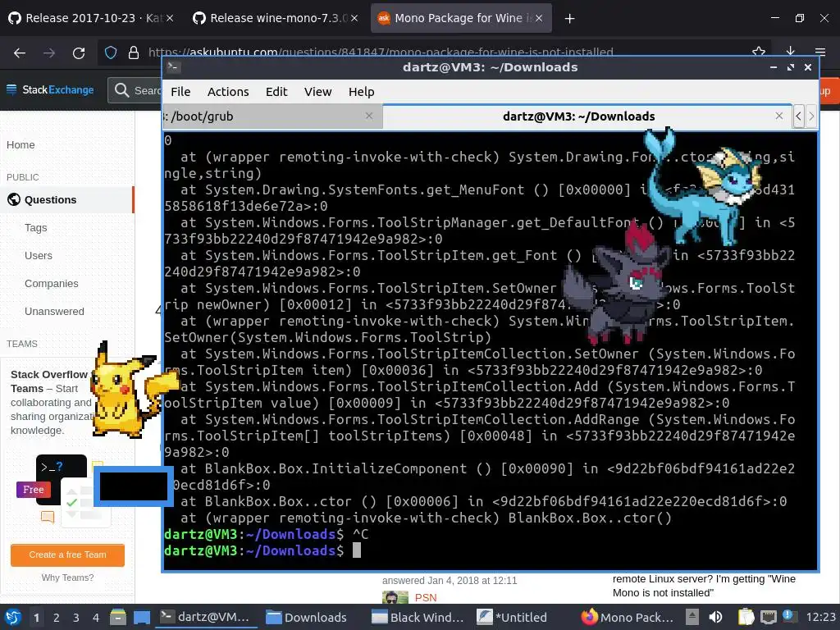Switch to workspace 3
Viewport: 840px width, 630px height.
[76, 617]
